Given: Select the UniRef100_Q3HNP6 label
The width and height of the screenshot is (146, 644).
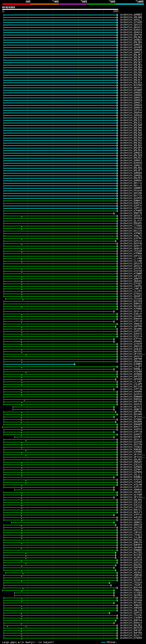Looking at the screenshot, I should [131, 364].
